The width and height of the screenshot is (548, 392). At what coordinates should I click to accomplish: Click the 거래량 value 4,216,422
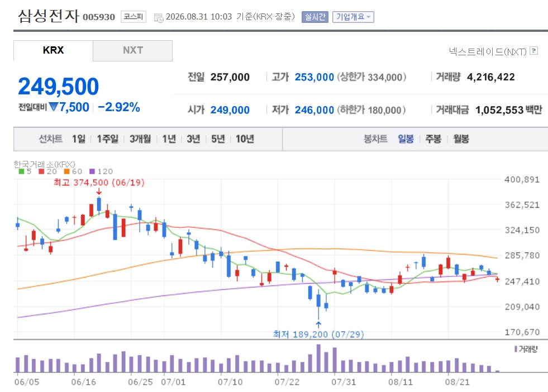click(x=490, y=77)
